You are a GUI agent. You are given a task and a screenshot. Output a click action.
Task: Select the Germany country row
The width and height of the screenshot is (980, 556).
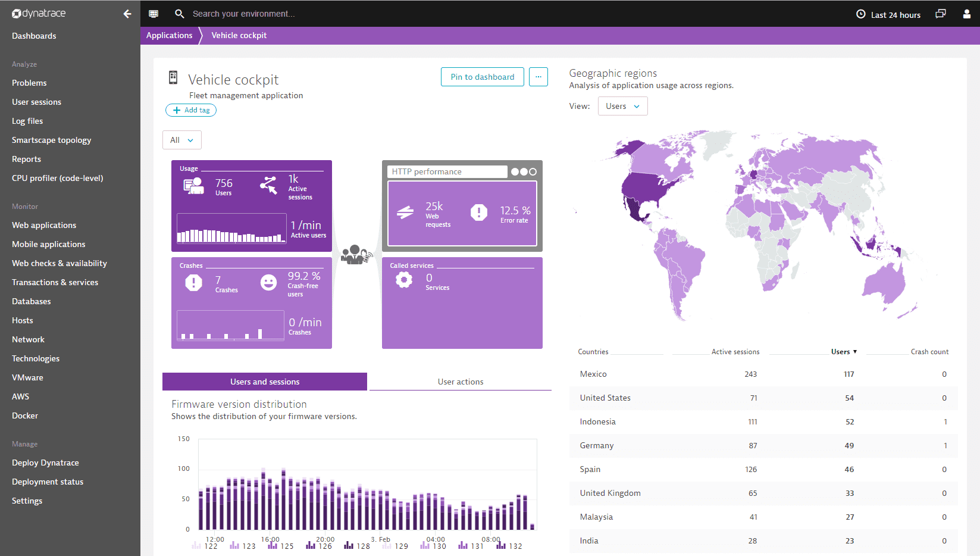pyautogui.click(x=763, y=445)
